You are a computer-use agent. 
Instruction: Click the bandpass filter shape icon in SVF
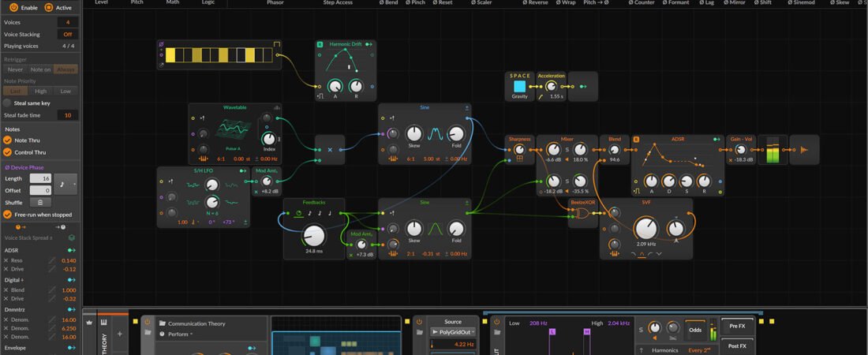click(x=641, y=254)
